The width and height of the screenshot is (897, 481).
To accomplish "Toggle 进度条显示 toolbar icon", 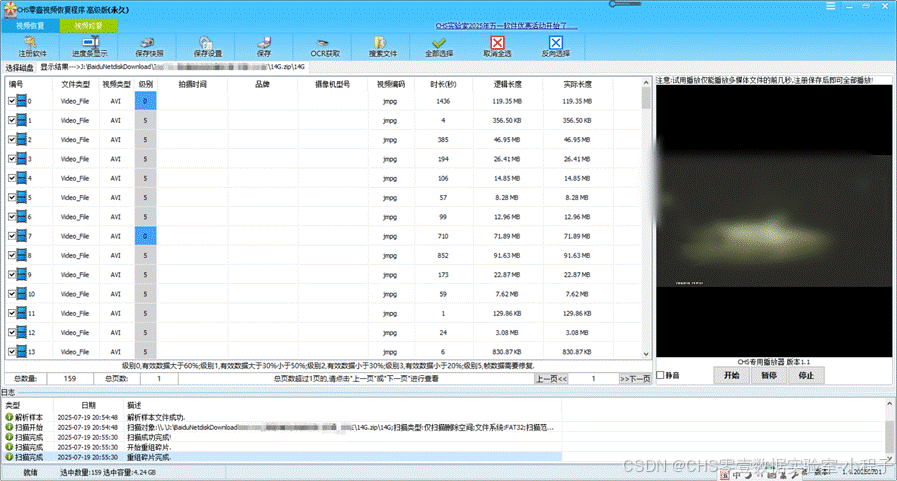I will [90, 42].
